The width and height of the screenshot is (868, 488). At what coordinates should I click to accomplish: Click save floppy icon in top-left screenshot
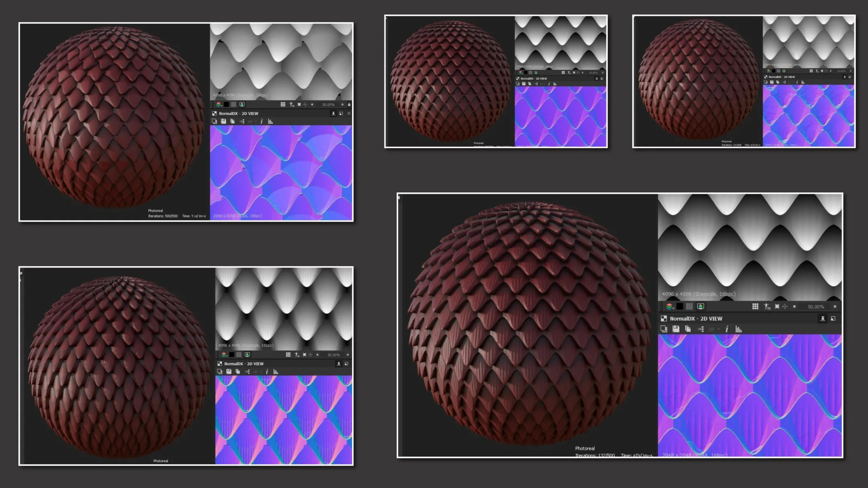tap(223, 121)
